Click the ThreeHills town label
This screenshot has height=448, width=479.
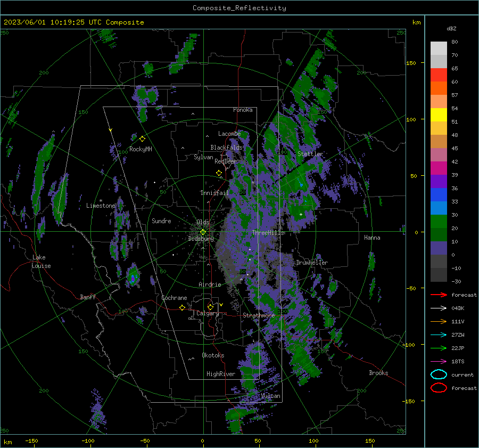point(268,233)
